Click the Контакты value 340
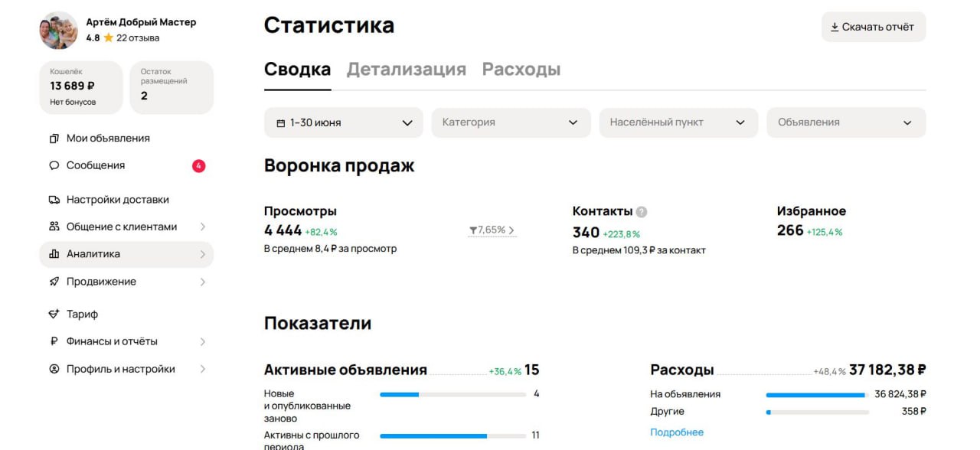980x450 pixels. click(586, 233)
